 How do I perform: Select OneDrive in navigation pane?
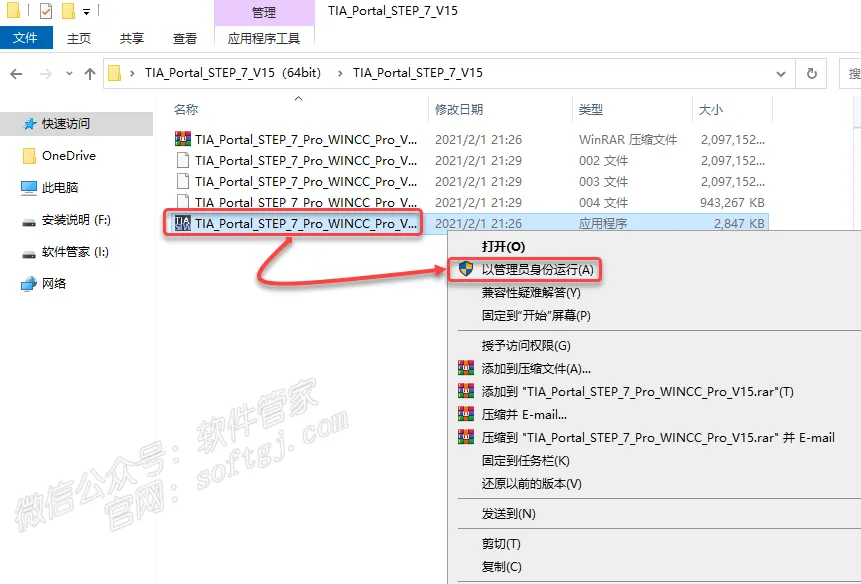[69, 156]
